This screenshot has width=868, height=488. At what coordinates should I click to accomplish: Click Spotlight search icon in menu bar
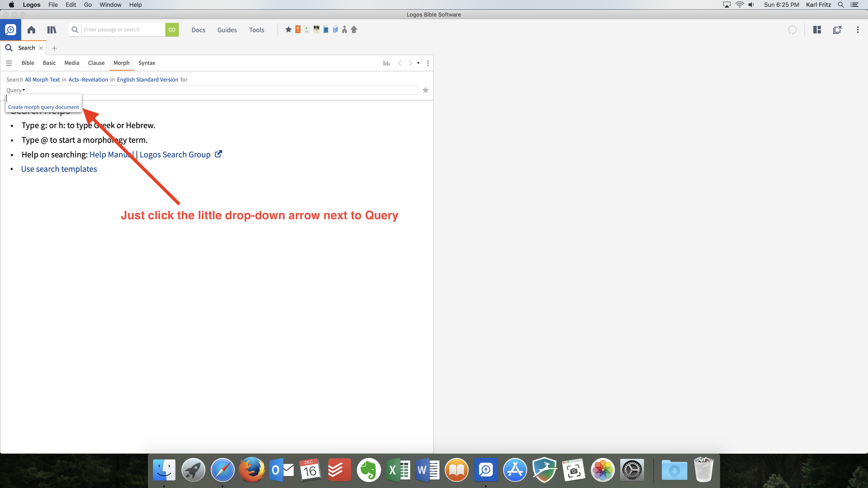pos(841,5)
